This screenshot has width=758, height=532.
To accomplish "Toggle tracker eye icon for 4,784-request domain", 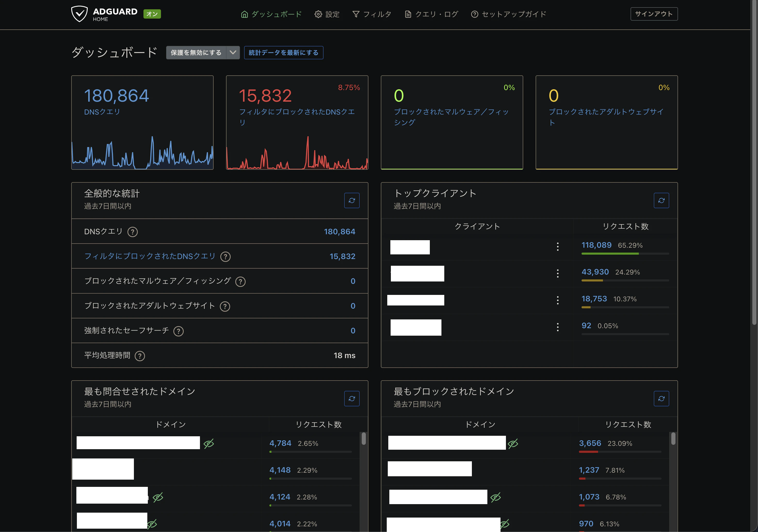I will coord(209,444).
